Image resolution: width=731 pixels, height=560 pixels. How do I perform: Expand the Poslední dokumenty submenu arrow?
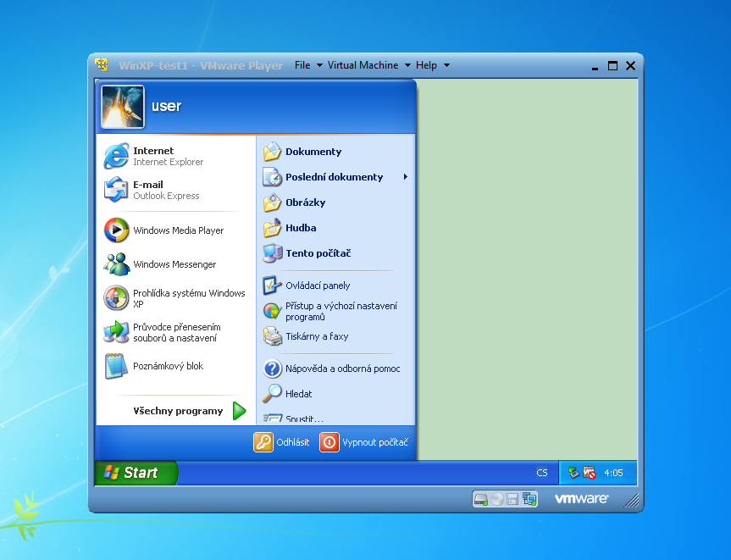coord(406,177)
